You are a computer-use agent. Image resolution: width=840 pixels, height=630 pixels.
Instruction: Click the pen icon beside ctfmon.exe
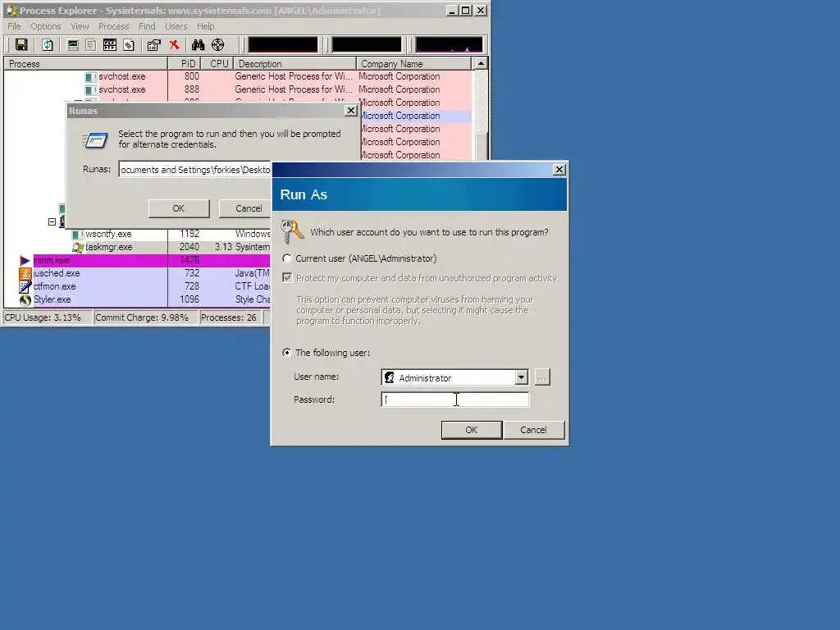(x=25, y=286)
